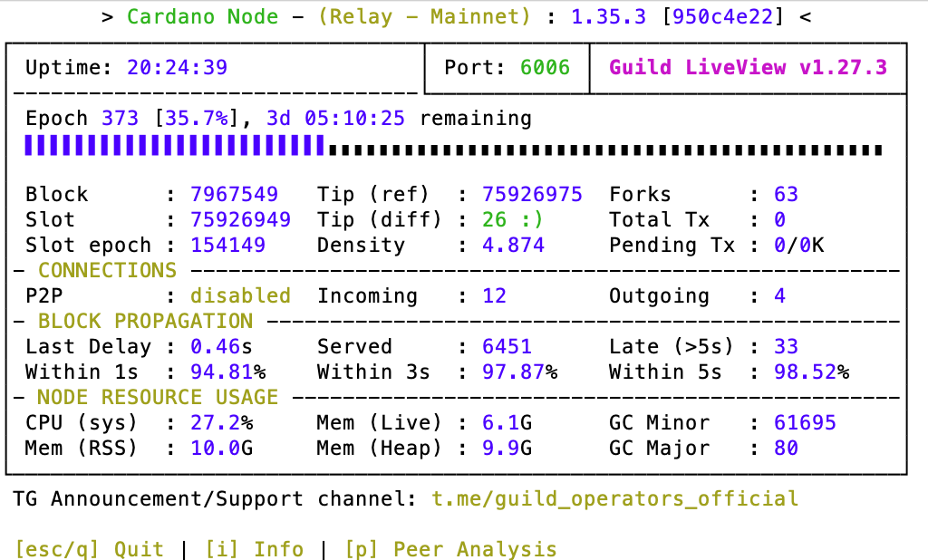
Task: Select the density value 4.874
Action: point(513,245)
